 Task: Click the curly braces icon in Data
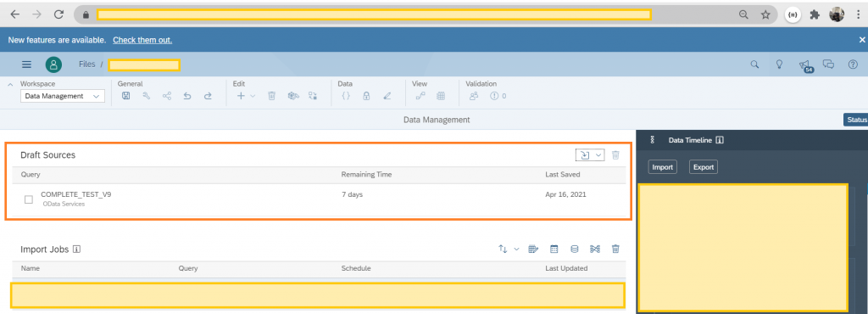[346, 96]
